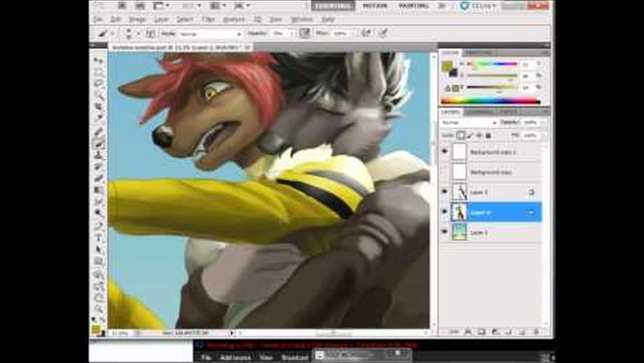Show the hidden Background copy layer

[444, 172]
